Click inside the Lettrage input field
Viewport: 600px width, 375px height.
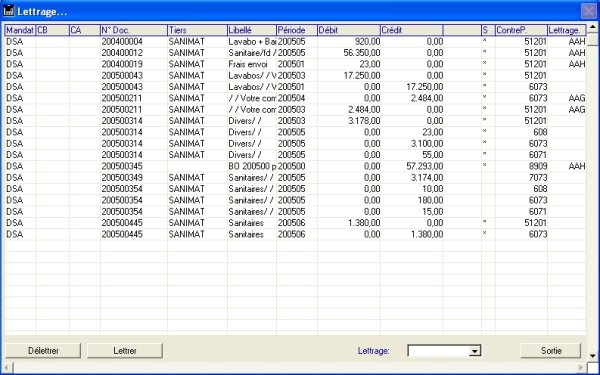coord(439,351)
